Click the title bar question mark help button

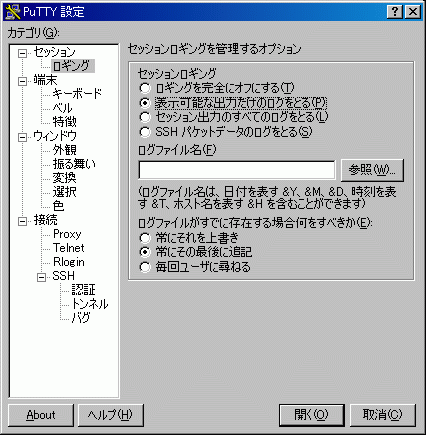pyautogui.click(x=395, y=12)
